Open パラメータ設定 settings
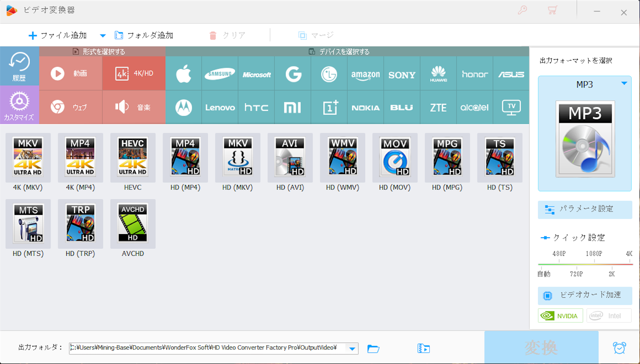640x364 pixels. (x=584, y=210)
